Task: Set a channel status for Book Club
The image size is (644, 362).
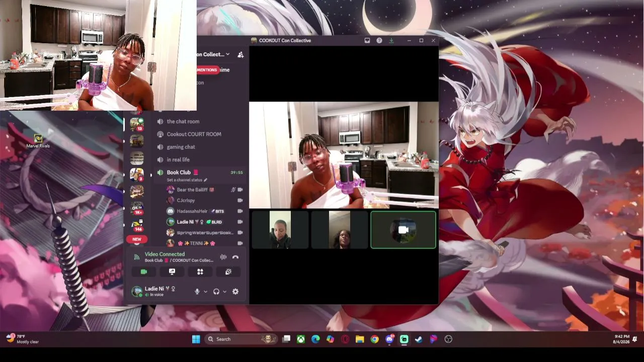Action: tap(187, 180)
